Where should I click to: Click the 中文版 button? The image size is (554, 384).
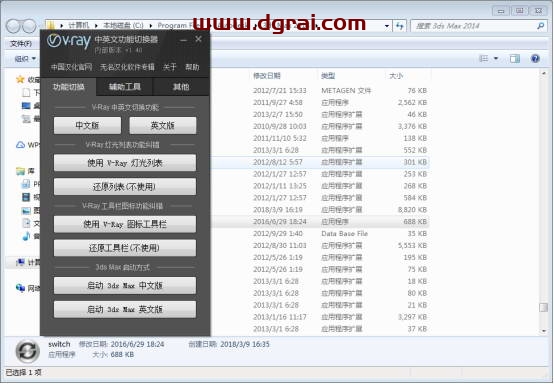[x=87, y=125]
